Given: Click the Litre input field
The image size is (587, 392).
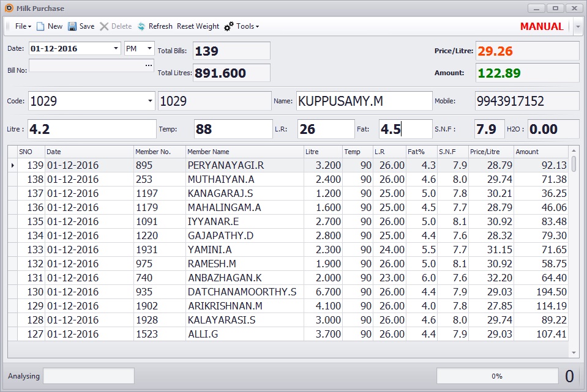Looking at the screenshot, I should coord(92,129).
